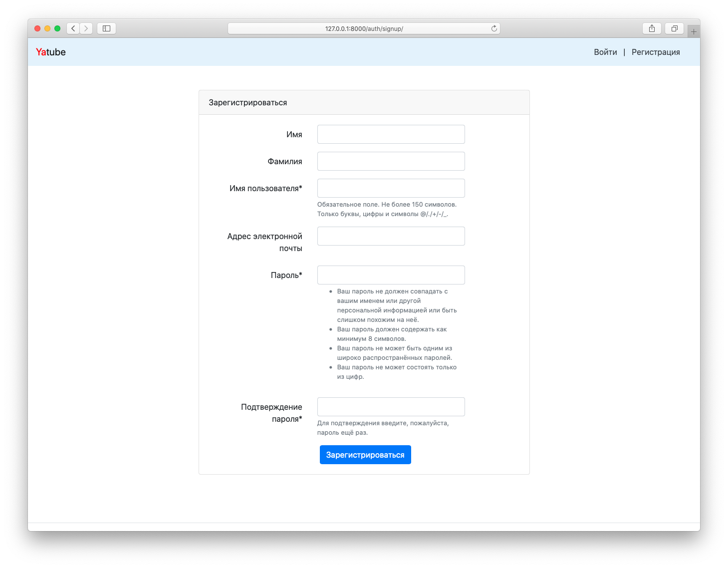Click the Safari back arrow button
This screenshot has height=568, width=728.
tap(73, 28)
